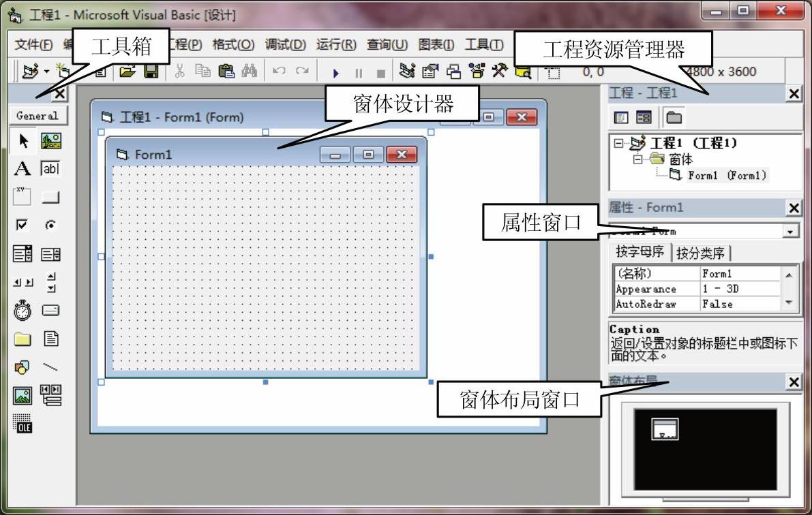Select the Image tool

(x=22, y=395)
